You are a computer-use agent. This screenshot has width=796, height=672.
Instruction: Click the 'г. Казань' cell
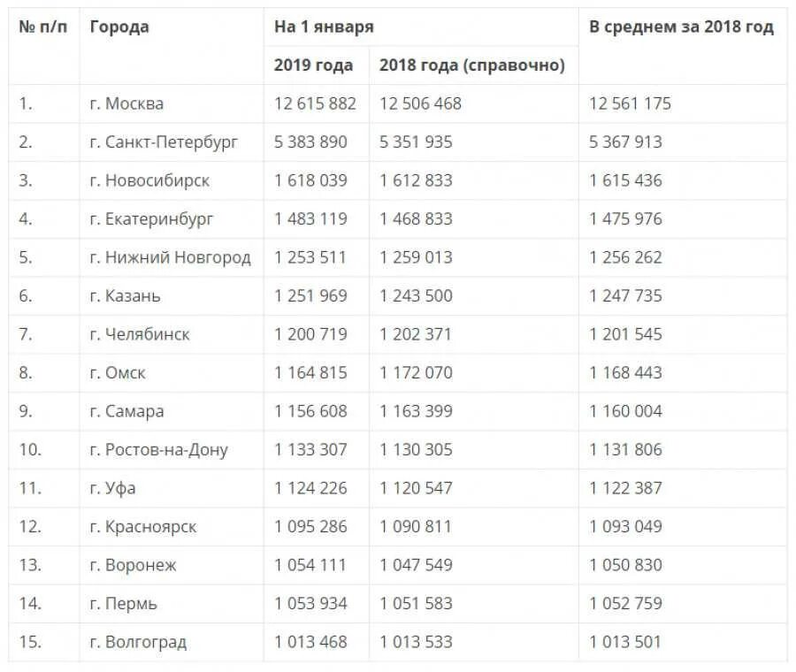(125, 296)
